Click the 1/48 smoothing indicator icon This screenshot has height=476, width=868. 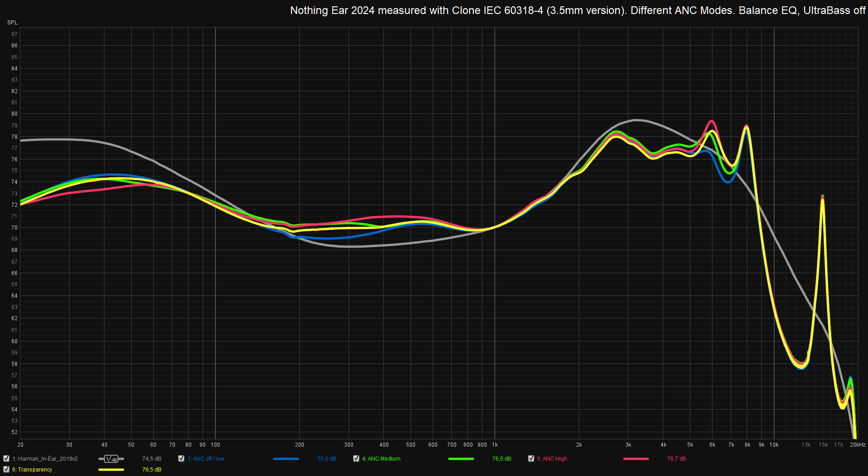(111, 459)
